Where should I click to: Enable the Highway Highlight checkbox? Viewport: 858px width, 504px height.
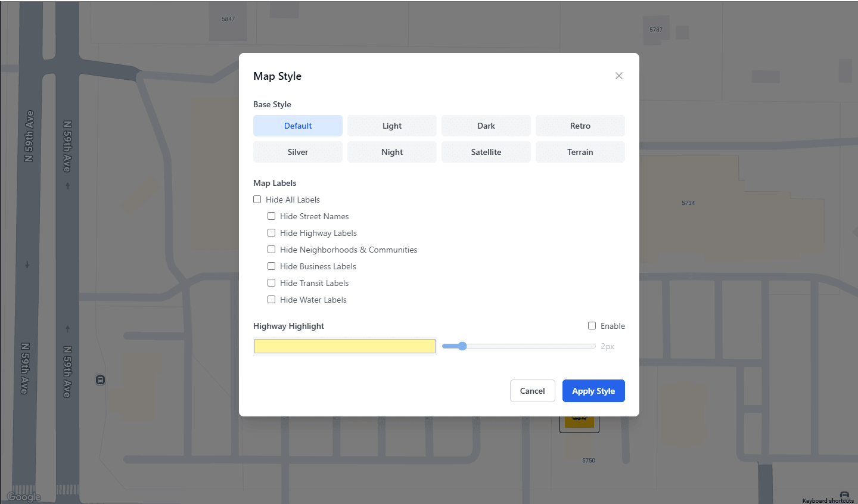coord(592,326)
